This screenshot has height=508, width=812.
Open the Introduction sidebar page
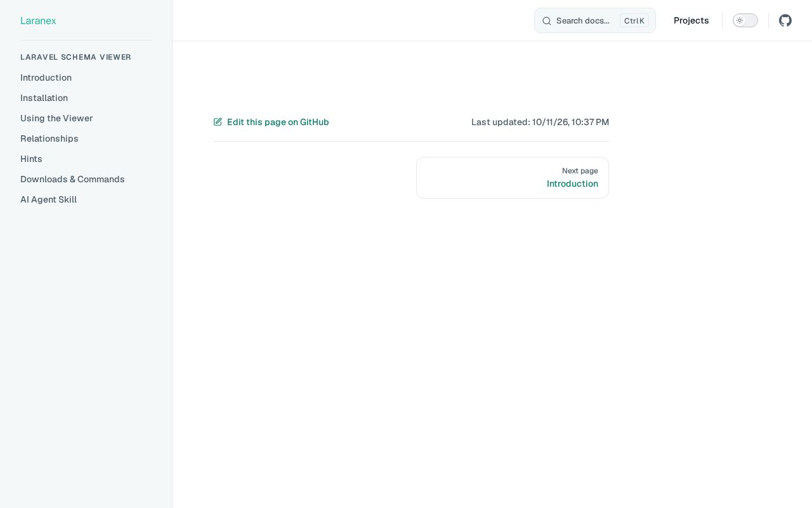point(46,77)
